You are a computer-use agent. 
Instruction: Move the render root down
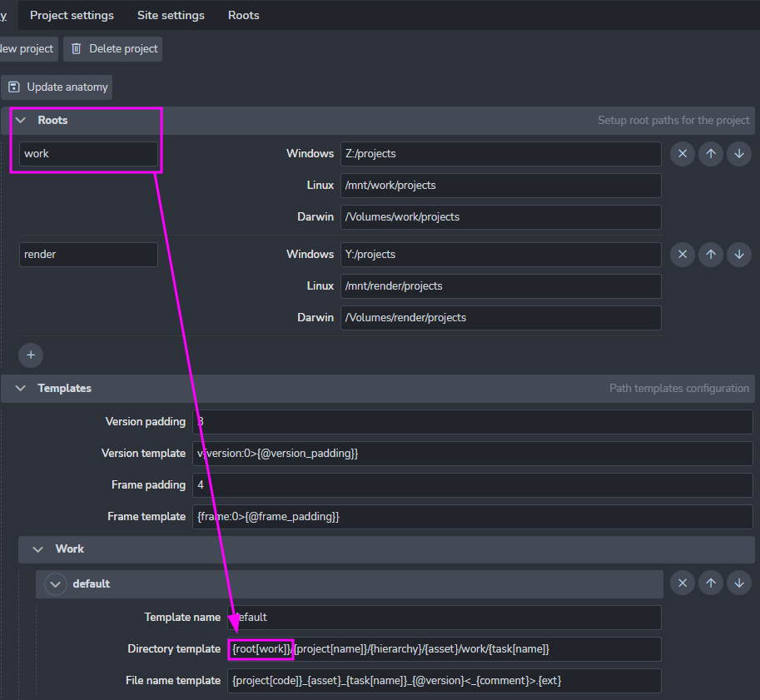click(x=738, y=255)
